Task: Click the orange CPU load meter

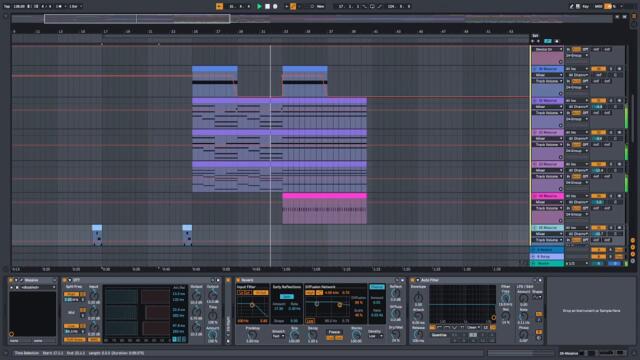Action: tap(608, 6)
